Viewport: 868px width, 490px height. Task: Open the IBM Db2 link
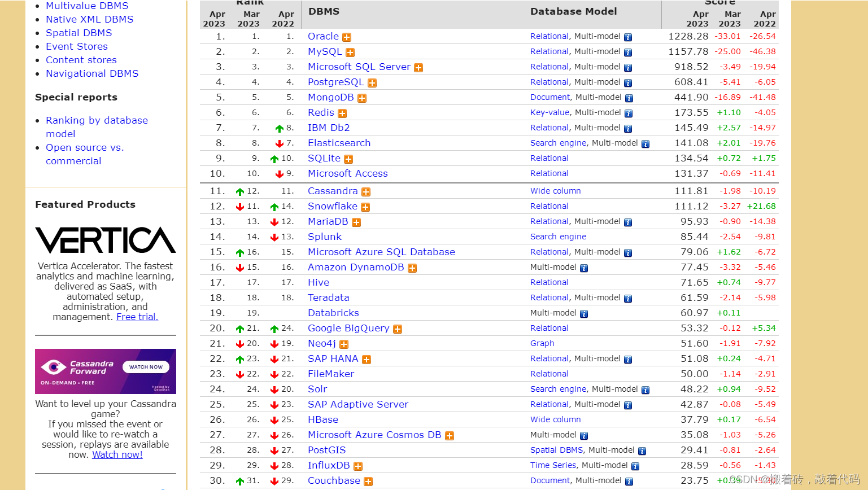[329, 128]
